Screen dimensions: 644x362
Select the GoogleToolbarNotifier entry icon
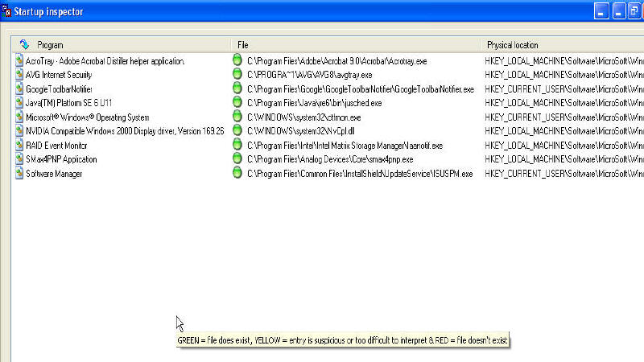tap(19, 88)
